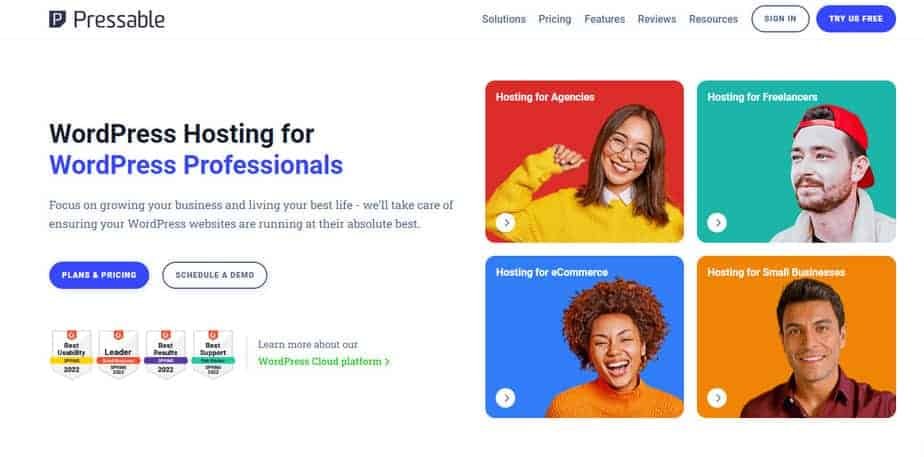The width and height of the screenshot is (924, 457).
Task: Select the Best Results badge
Action: tap(166, 354)
